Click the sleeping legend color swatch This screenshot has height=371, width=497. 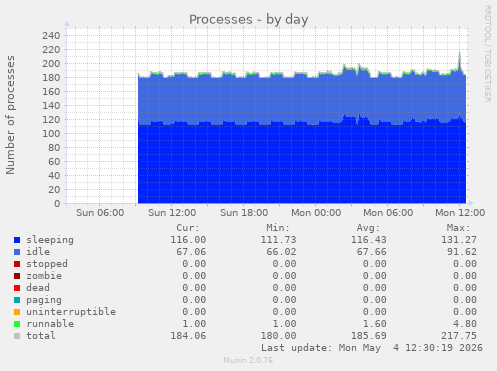coord(17,240)
